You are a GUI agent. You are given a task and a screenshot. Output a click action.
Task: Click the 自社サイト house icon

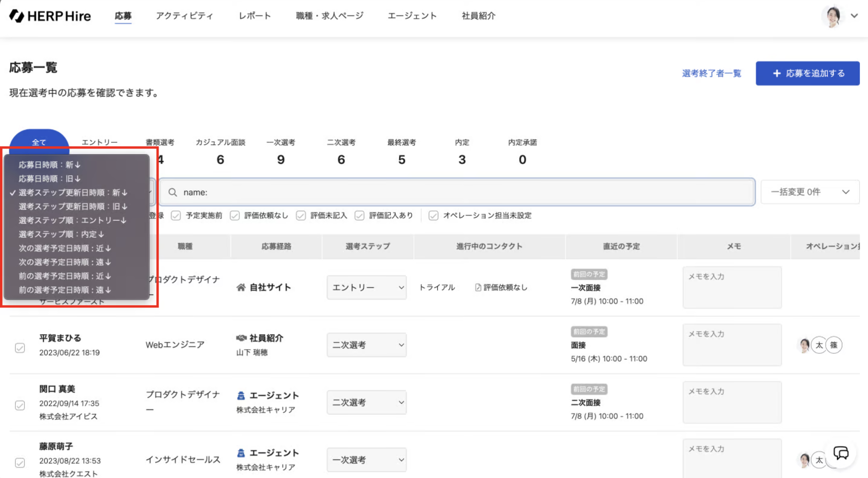tap(241, 287)
